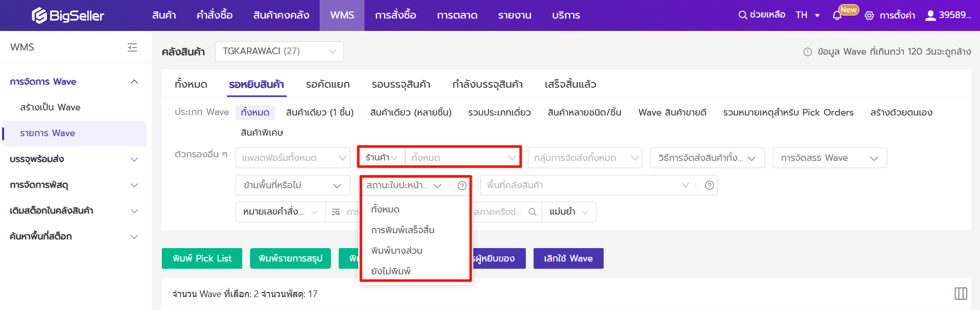Click the column settings icon
Image resolution: width=980 pixels, height=310 pixels.
[x=960, y=293]
